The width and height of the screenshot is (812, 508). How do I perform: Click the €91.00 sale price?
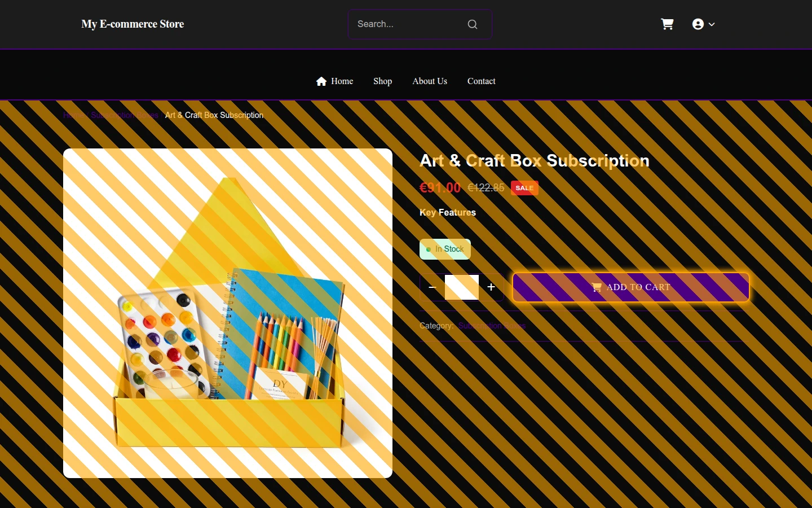tap(440, 188)
